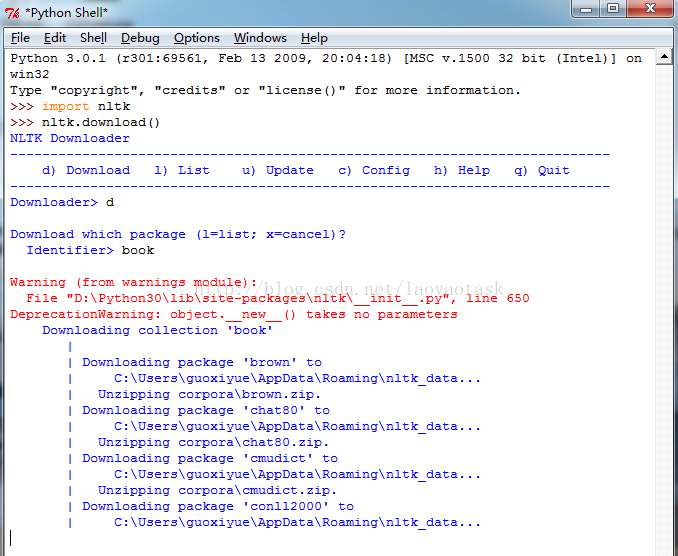Image resolution: width=678 pixels, height=556 pixels.
Task: Click the DeprecationWarning message line
Action: click(234, 314)
